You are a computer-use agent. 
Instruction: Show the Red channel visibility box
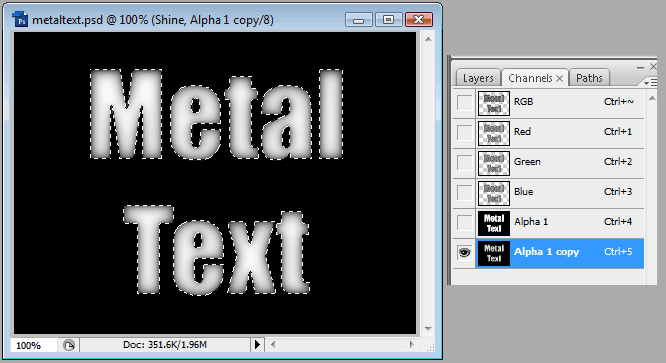(x=464, y=132)
